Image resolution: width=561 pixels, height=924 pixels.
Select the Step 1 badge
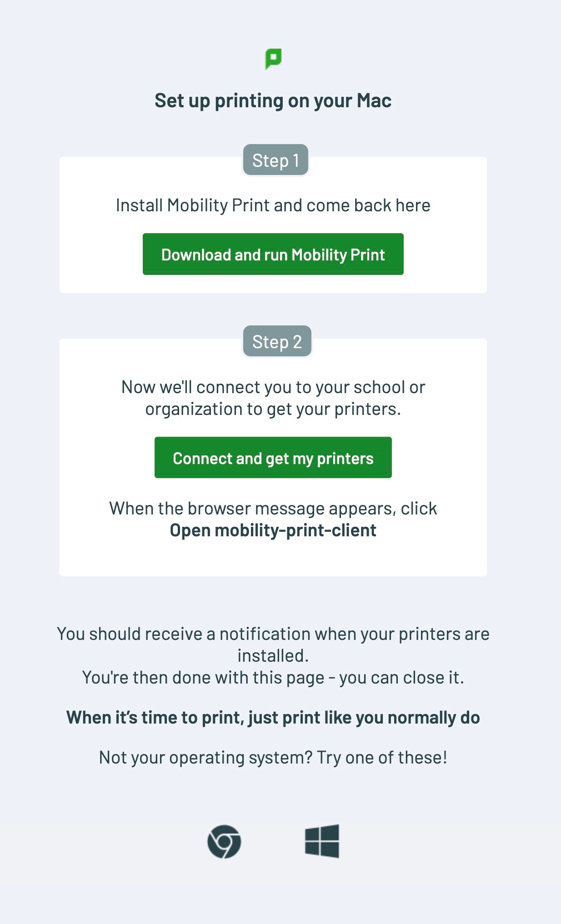[x=275, y=160]
